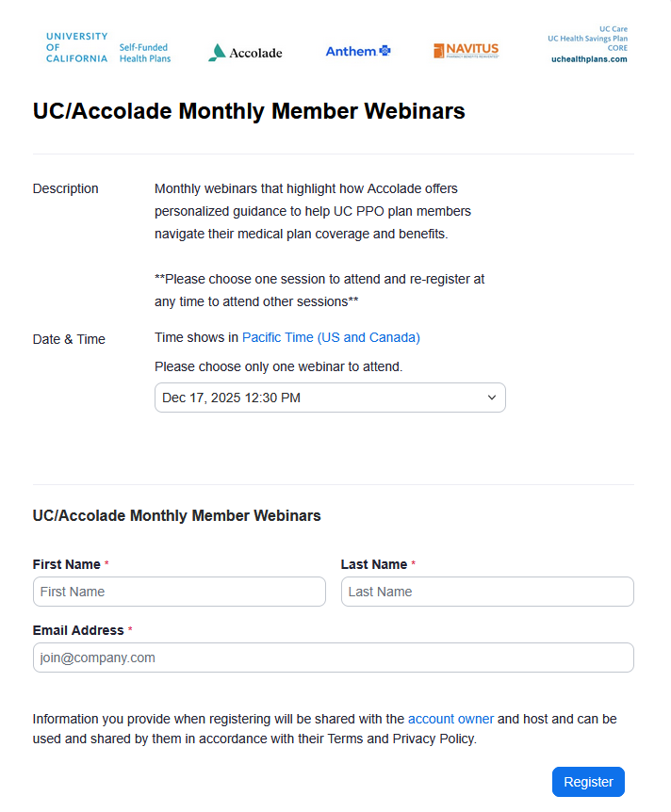The width and height of the screenshot is (671, 812).
Task: Click the large page title heading
Action: pyautogui.click(x=249, y=111)
